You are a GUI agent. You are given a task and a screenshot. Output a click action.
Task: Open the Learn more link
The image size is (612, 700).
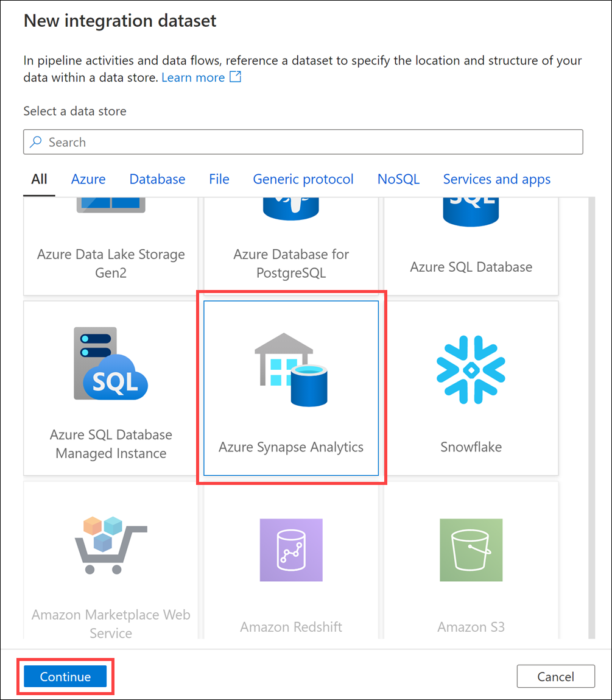coord(193,78)
